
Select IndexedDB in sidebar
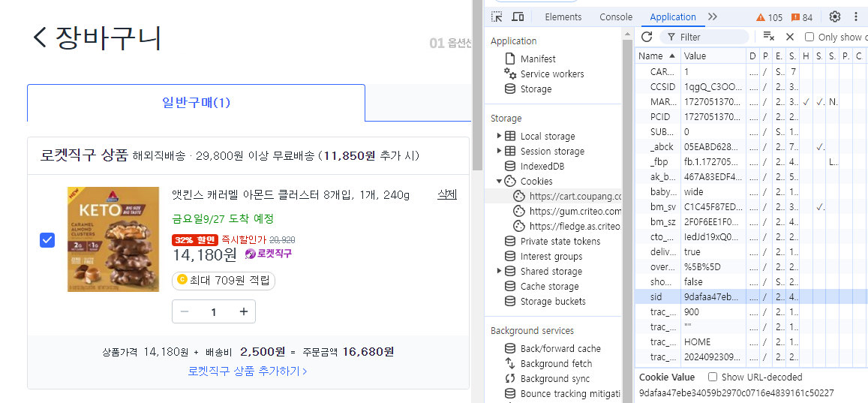point(534,166)
